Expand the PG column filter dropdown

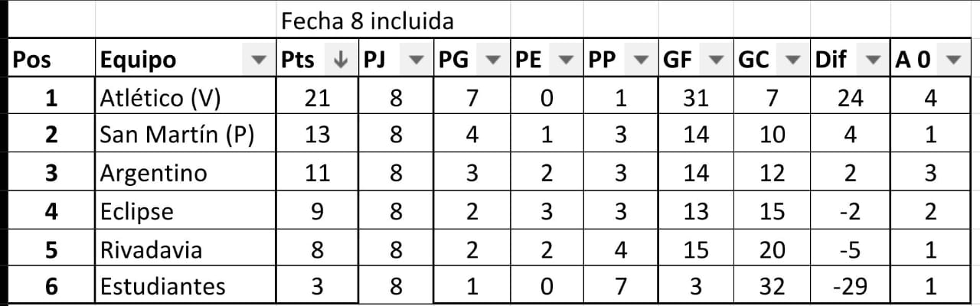(494, 60)
